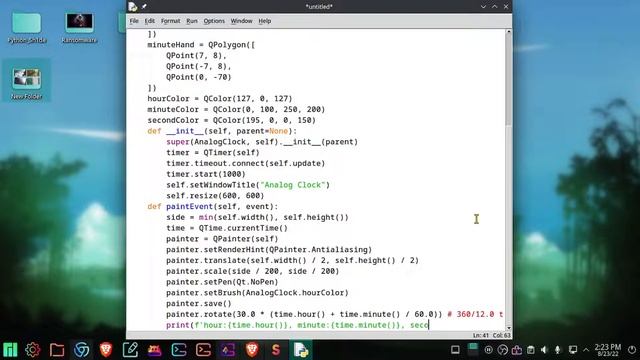Click the editor scrollbar up arrow
640x360 pixels.
[x=509, y=31]
